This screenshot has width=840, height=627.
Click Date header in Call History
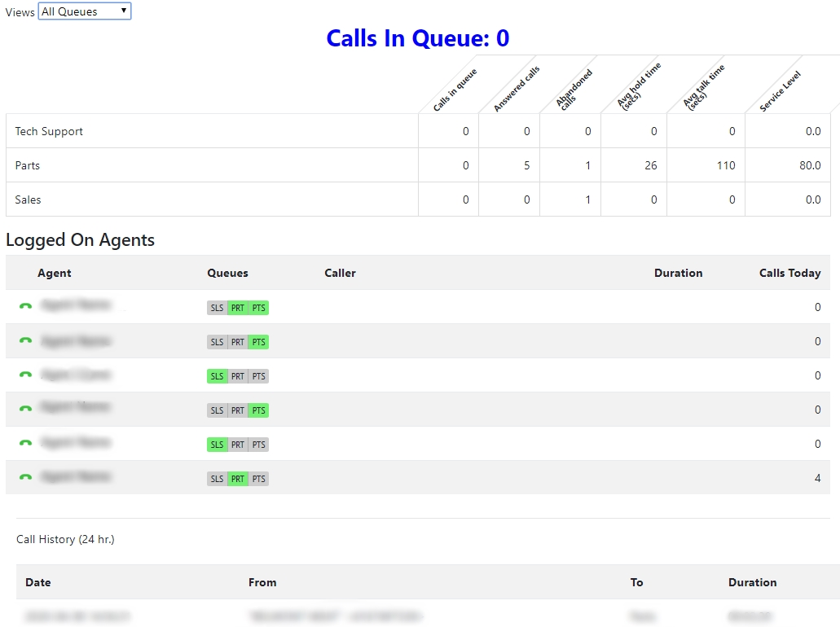tap(38, 582)
